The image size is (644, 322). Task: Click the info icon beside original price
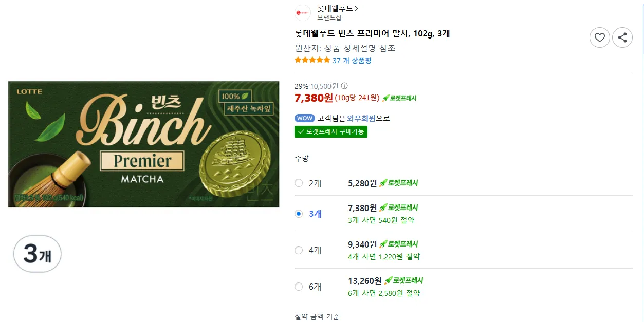[x=344, y=86]
